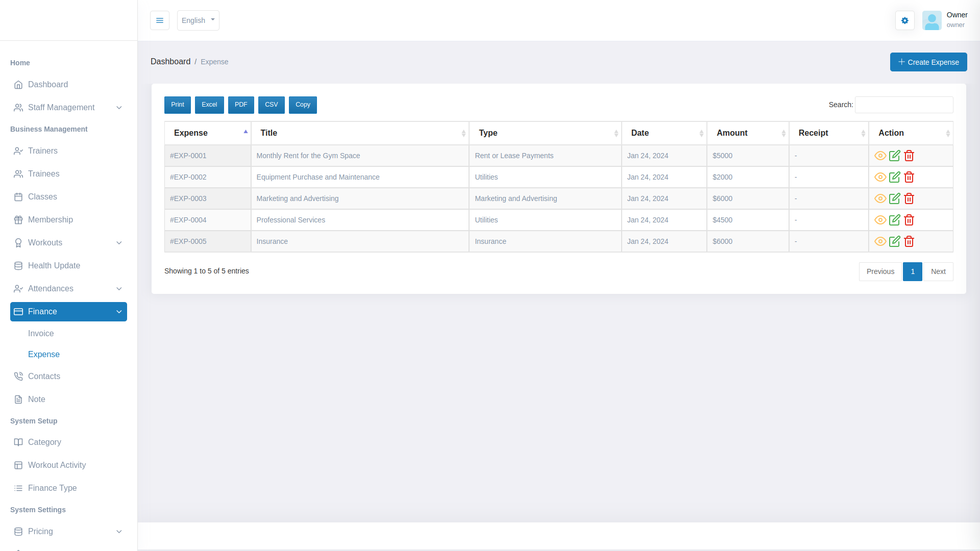Screen dimensions: 980x551
Task: Click the Create Expense button
Action: point(928,62)
